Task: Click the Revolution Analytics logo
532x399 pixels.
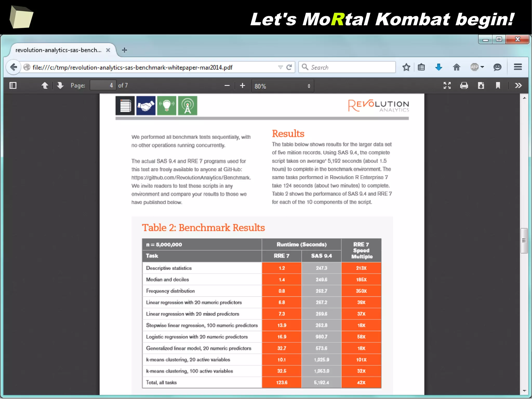Action: pos(378,106)
